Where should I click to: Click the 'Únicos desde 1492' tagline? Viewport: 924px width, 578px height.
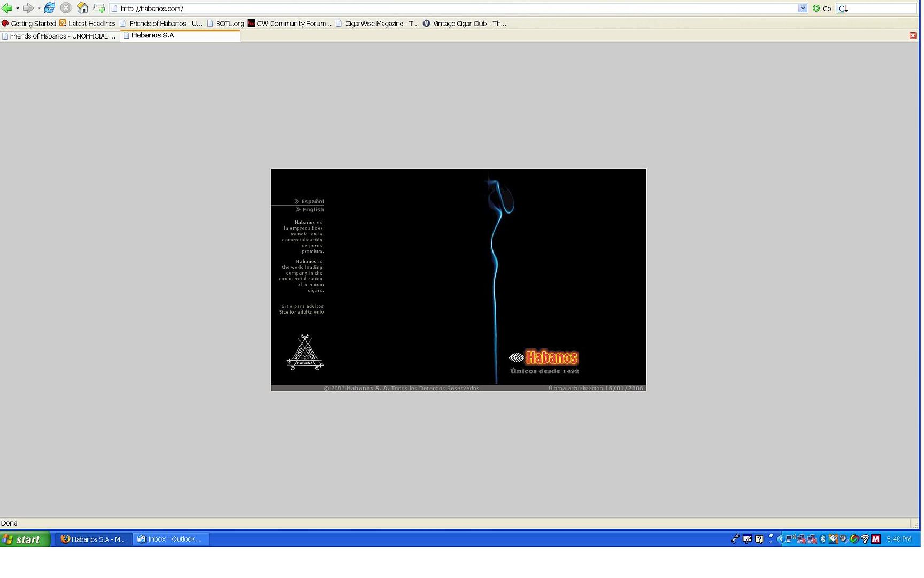tap(544, 371)
